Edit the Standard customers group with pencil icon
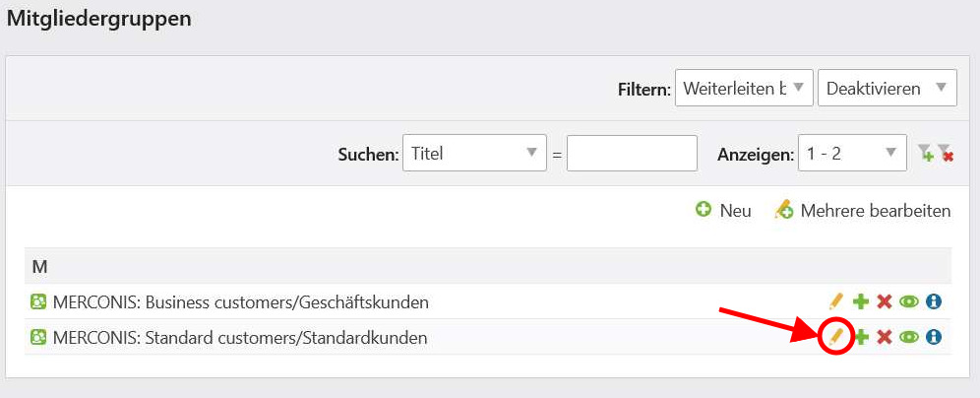Viewport: 980px width, 398px height. point(836,337)
